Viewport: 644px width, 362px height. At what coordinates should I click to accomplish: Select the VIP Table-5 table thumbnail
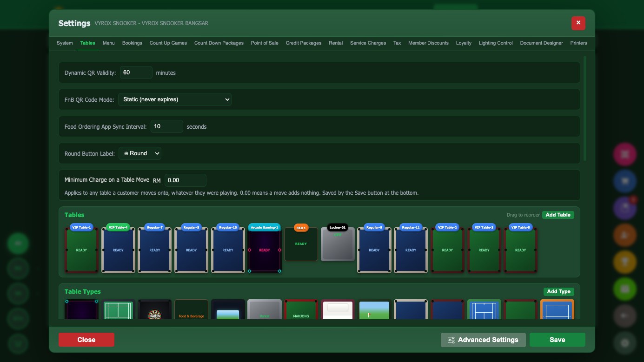(520, 250)
